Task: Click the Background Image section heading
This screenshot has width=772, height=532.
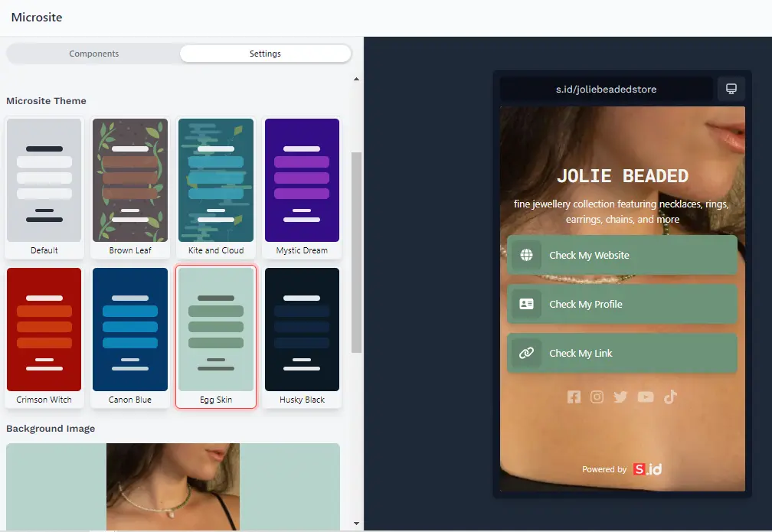Action: tap(51, 429)
